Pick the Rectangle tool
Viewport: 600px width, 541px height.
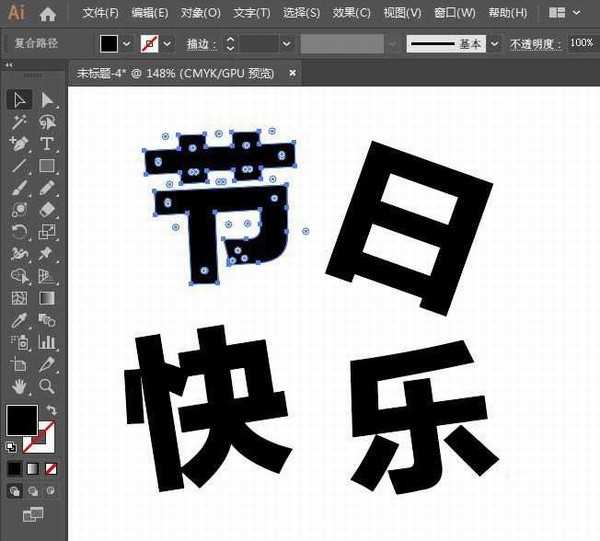point(47,165)
